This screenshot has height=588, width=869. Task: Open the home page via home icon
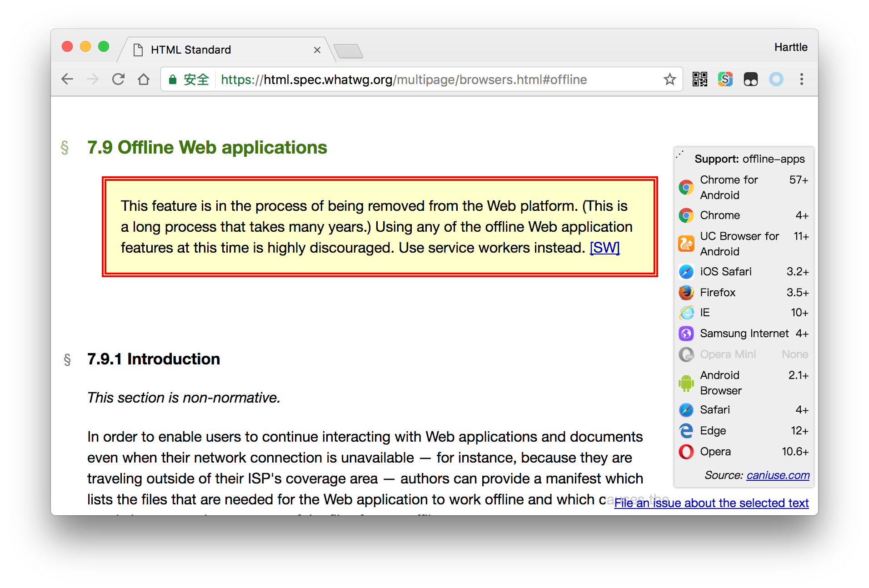pyautogui.click(x=143, y=79)
